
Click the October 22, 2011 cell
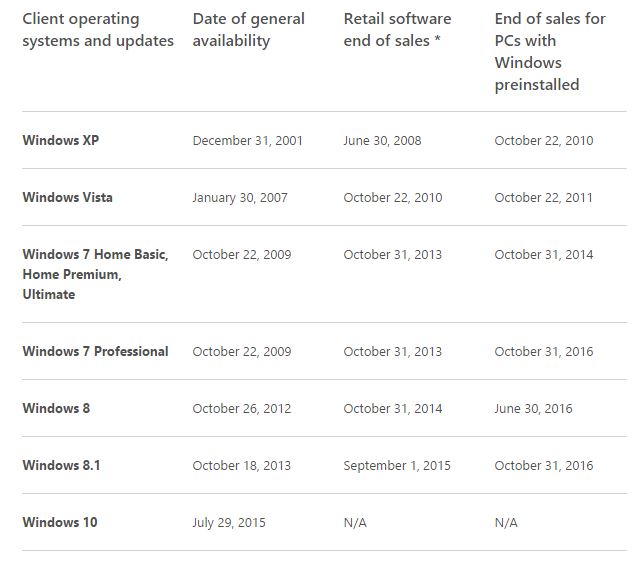coord(544,198)
